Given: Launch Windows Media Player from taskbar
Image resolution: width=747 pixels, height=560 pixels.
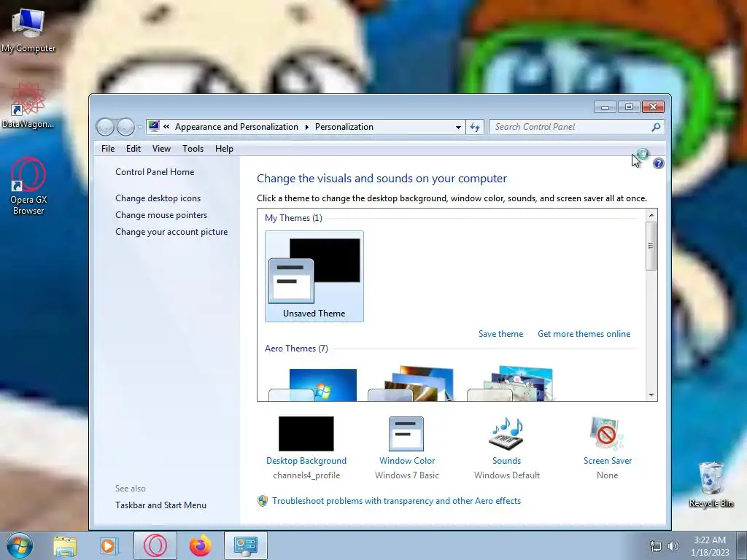Looking at the screenshot, I should pyautogui.click(x=109, y=545).
